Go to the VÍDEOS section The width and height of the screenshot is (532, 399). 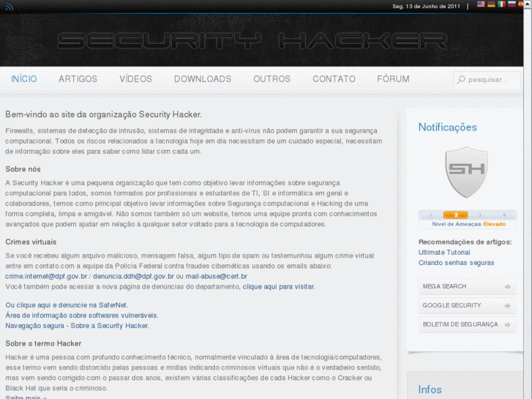135,79
